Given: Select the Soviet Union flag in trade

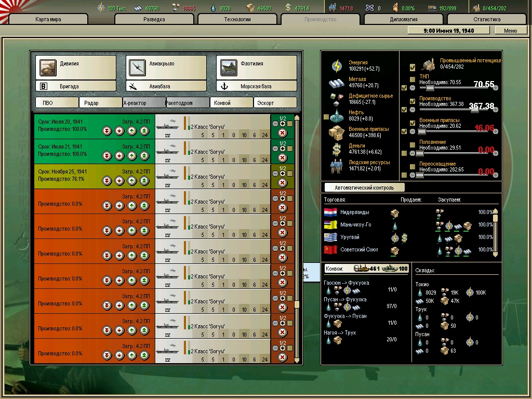Looking at the screenshot, I should pos(330,250).
